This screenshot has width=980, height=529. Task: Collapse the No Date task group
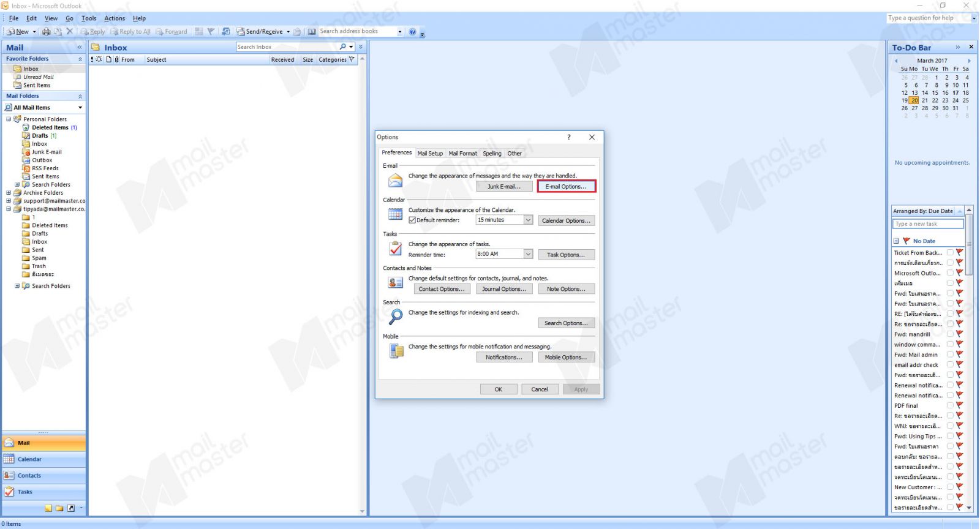pyautogui.click(x=896, y=241)
